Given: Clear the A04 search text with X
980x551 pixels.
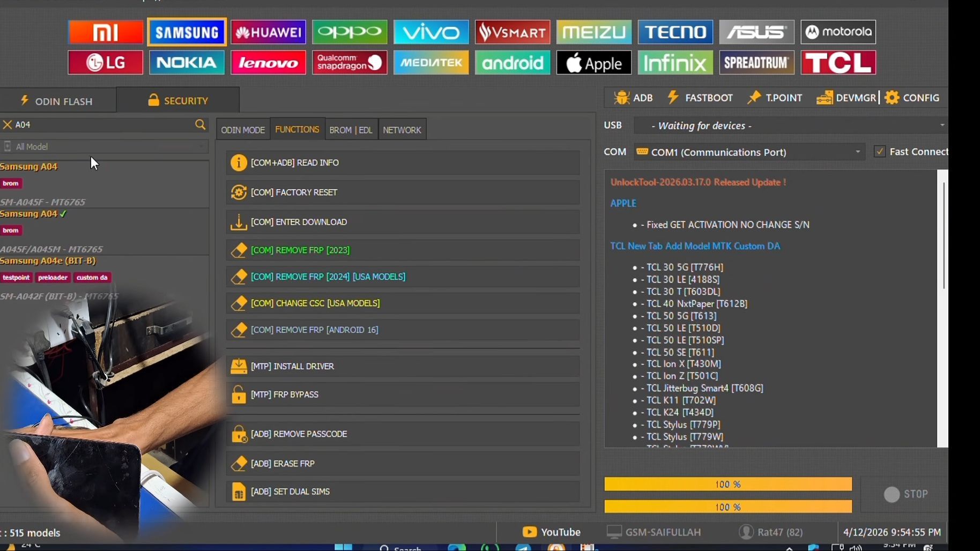Looking at the screenshot, I should click(8, 124).
